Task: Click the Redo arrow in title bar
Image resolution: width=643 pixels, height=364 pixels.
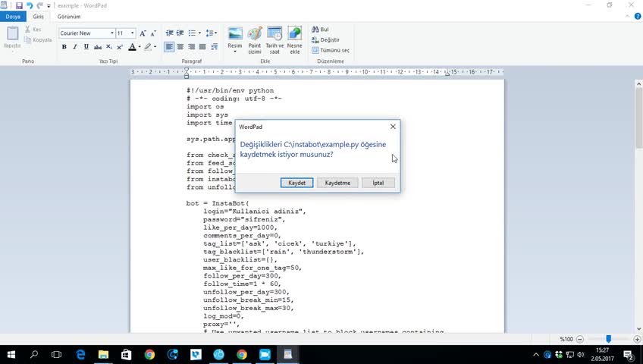Action: pos(39,6)
